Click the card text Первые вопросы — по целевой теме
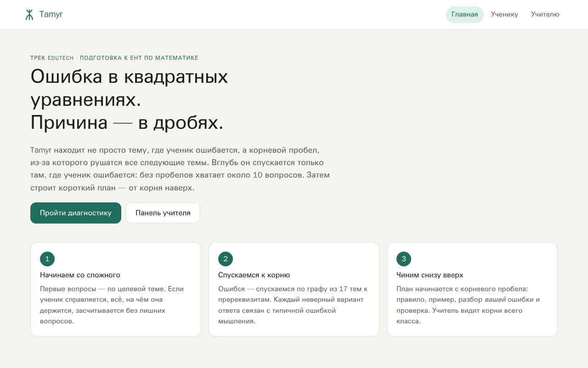 tap(112, 305)
